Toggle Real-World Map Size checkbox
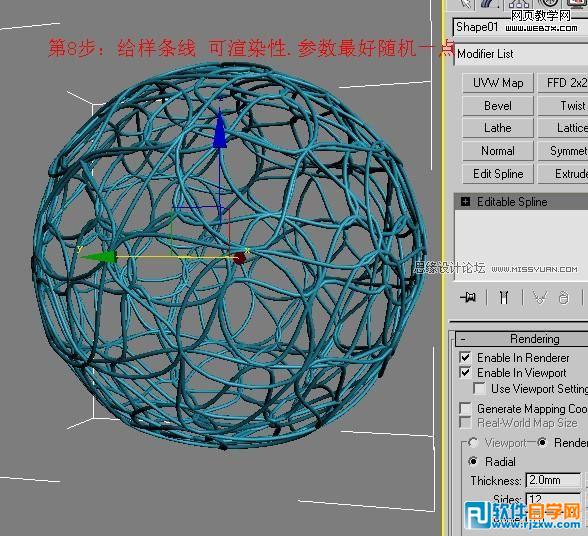588x536 pixels. pos(465,422)
